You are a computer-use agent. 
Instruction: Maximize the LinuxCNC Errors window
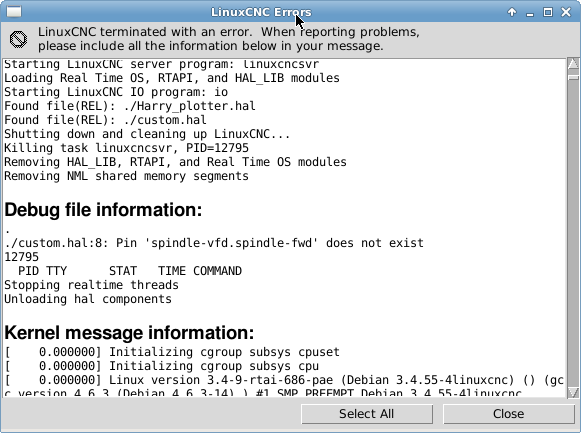(x=548, y=12)
